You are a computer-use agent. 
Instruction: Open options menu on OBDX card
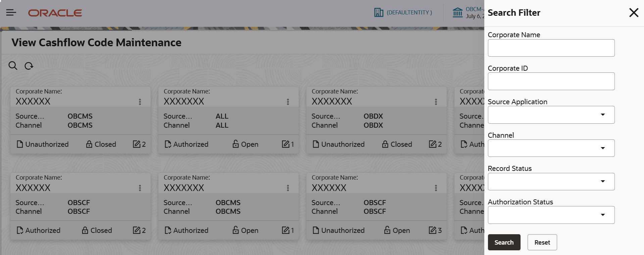(x=436, y=102)
